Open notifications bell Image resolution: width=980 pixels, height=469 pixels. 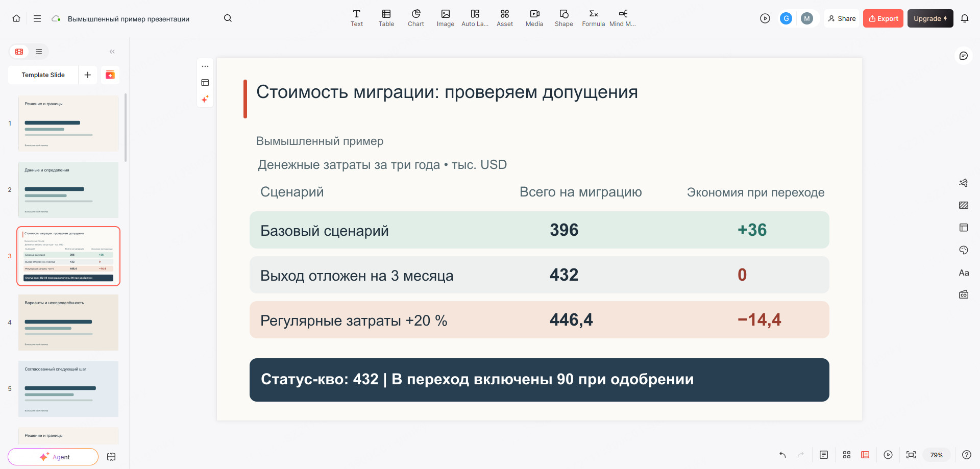point(965,18)
